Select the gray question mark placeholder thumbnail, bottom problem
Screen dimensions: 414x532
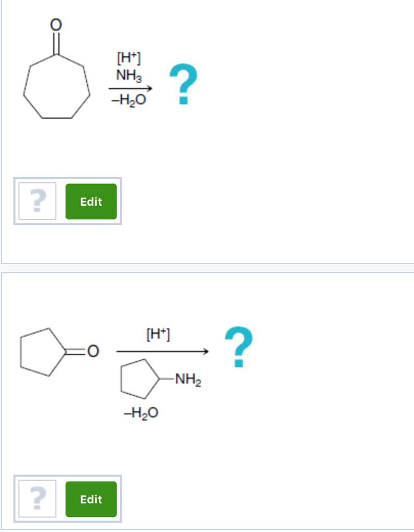coord(37,499)
